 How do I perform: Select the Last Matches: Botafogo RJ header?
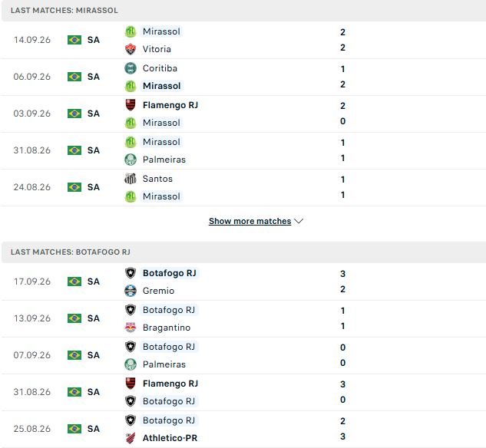point(243,252)
